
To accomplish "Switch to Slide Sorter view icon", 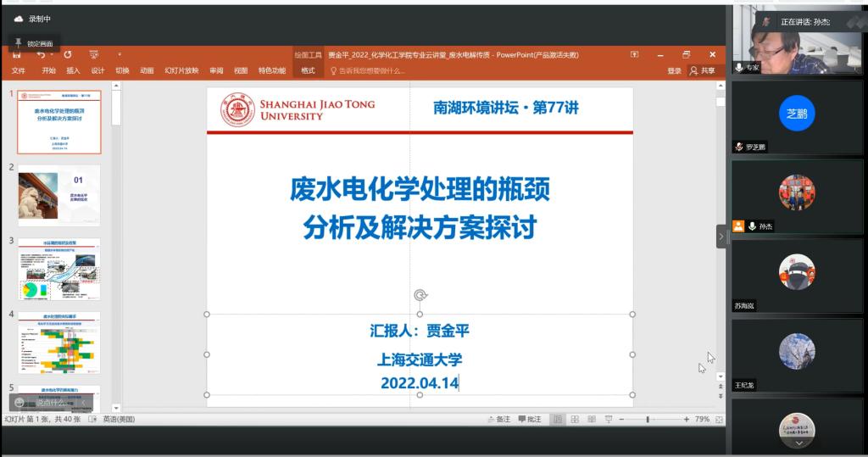I will point(574,419).
